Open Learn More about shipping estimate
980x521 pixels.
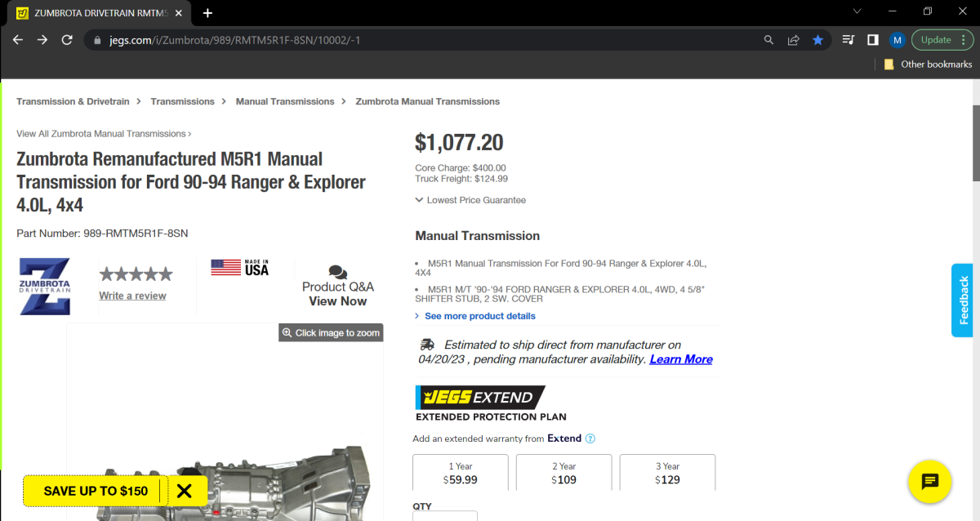[x=681, y=359]
